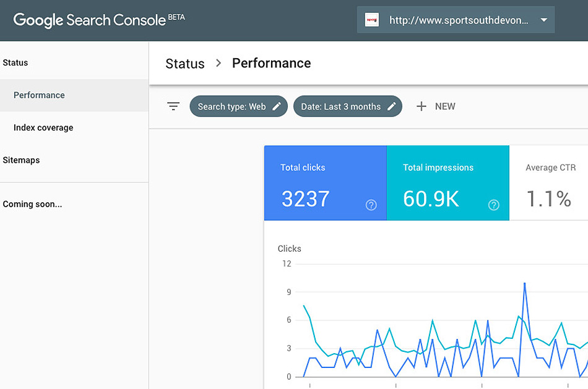Open help icon on Total clicks card

[371, 205]
